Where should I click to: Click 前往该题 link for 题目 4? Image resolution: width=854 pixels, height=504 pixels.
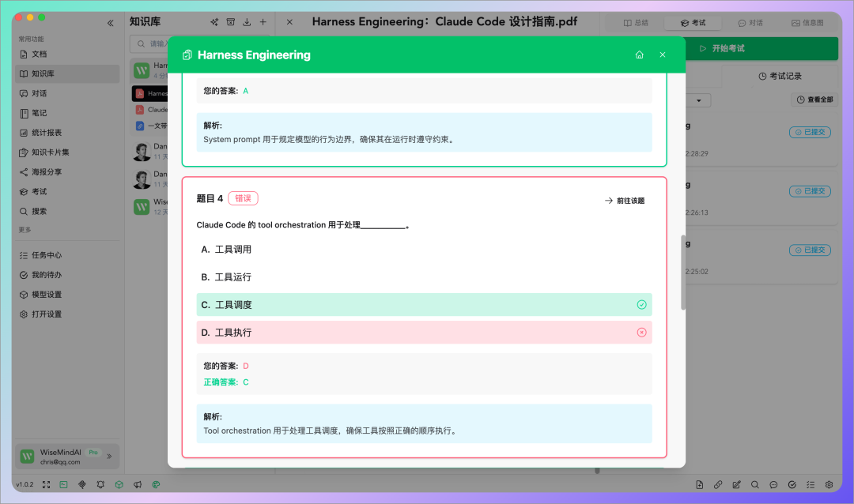pyautogui.click(x=625, y=201)
